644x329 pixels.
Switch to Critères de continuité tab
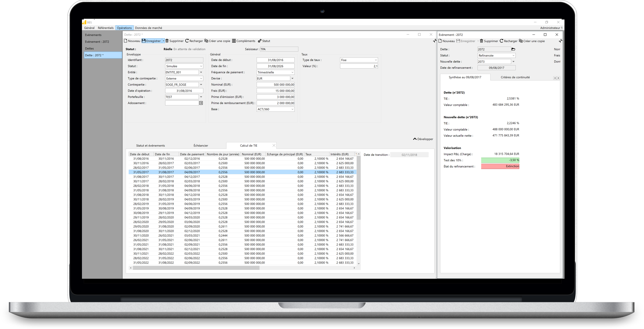515,77
